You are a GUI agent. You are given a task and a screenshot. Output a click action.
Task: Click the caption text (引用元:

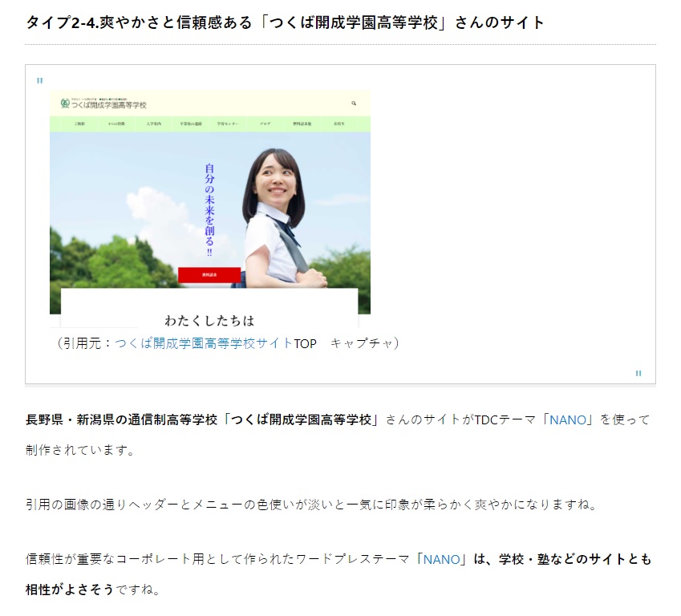click(x=85, y=343)
